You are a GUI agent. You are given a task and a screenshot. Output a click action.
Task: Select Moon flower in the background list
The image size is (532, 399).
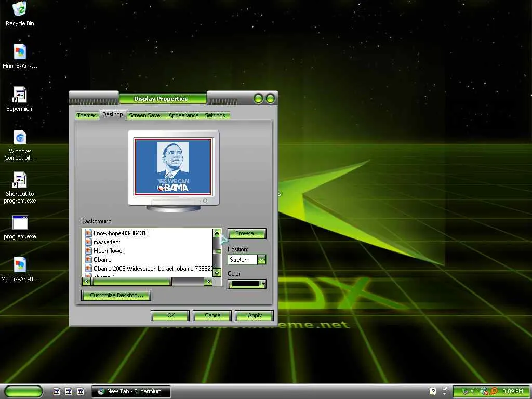tap(109, 251)
